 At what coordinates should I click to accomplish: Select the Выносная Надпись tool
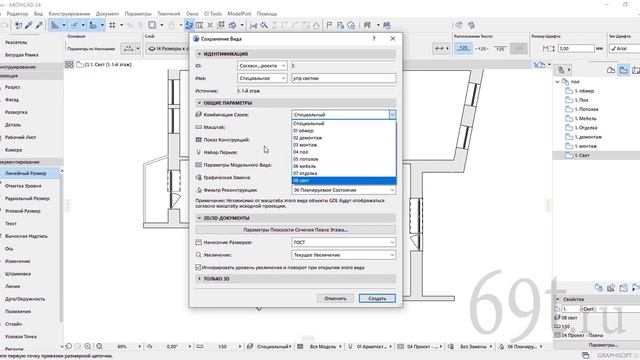(x=26, y=236)
